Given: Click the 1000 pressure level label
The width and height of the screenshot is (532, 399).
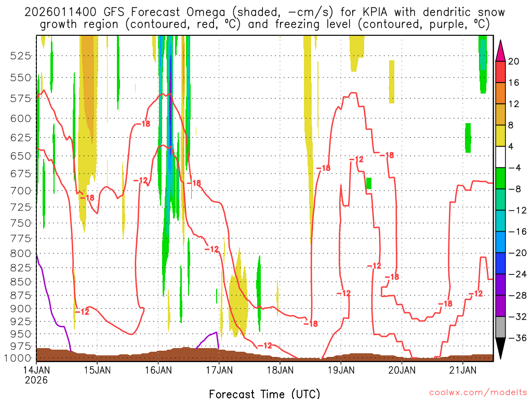Looking at the screenshot, I should pyautogui.click(x=18, y=358).
